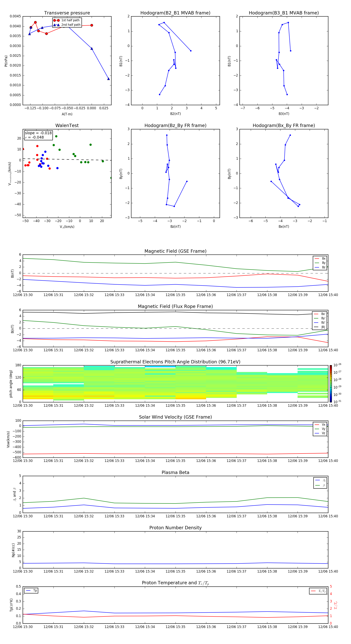Click the "Hodogram(Bz_By FR frame)" title
The width and height of the screenshot is (351, 644).
click(175, 125)
